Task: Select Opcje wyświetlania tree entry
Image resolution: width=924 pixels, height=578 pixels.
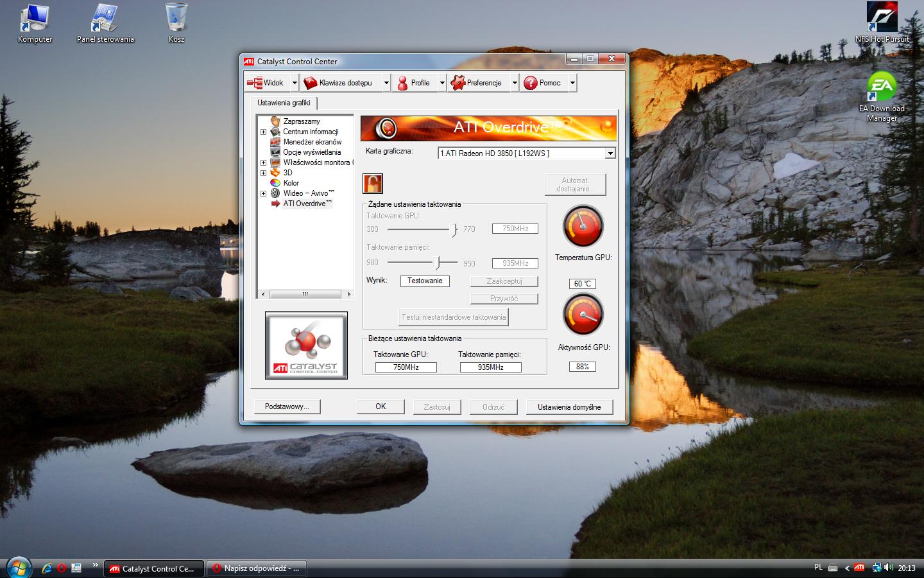Action: (312, 152)
